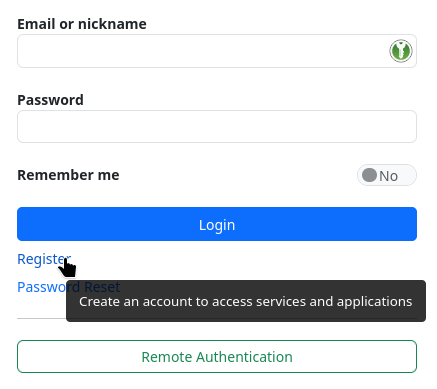Submit the form with the blue Login button
The image size is (437, 389).
point(217,224)
